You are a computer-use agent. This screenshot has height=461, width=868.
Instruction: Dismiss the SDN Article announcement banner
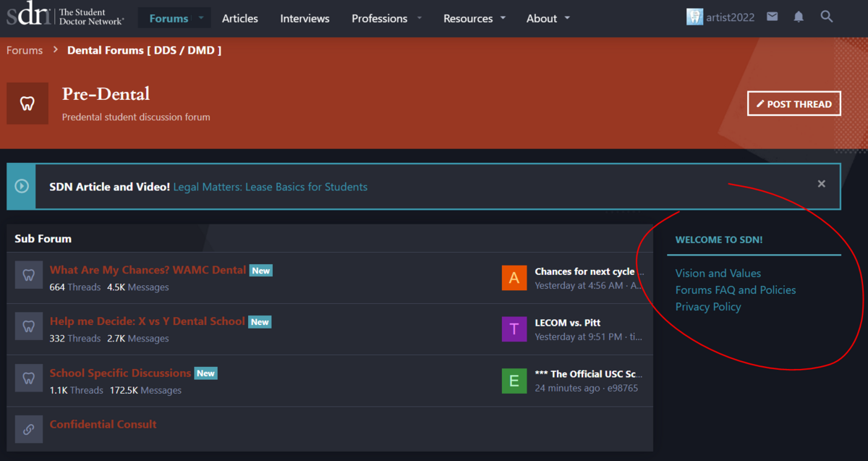pos(821,184)
